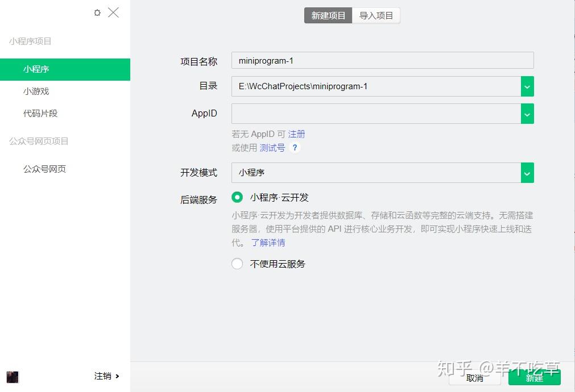Expand the 目录 directory dropdown arrow
The image size is (575, 392).
tap(527, 86)
